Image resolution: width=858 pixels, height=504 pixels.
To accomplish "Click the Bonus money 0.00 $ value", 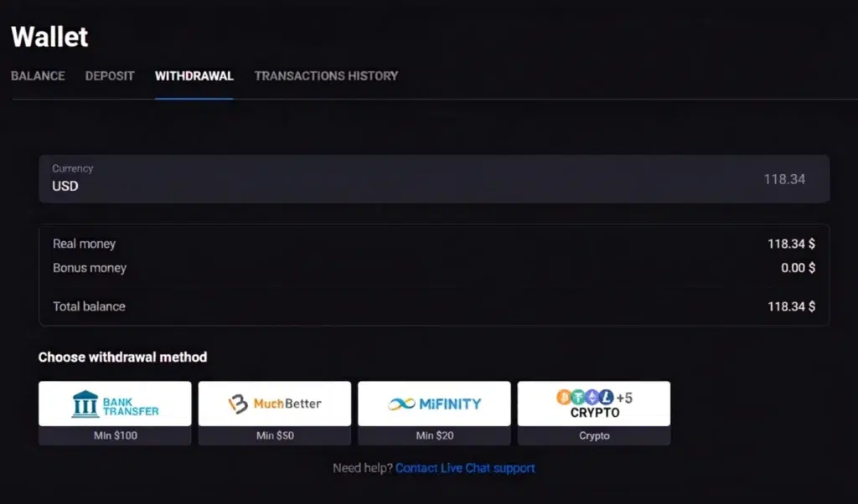I will 798,268.
